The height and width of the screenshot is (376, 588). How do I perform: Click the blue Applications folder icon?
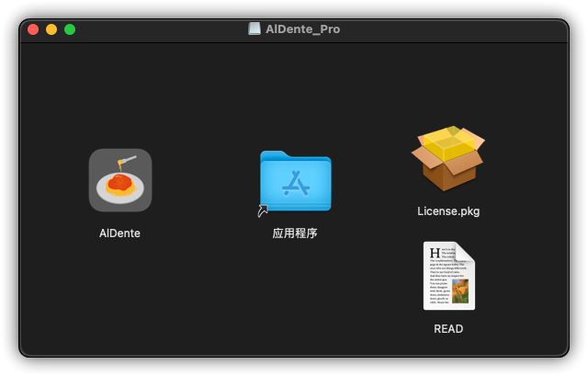(295, 181)
